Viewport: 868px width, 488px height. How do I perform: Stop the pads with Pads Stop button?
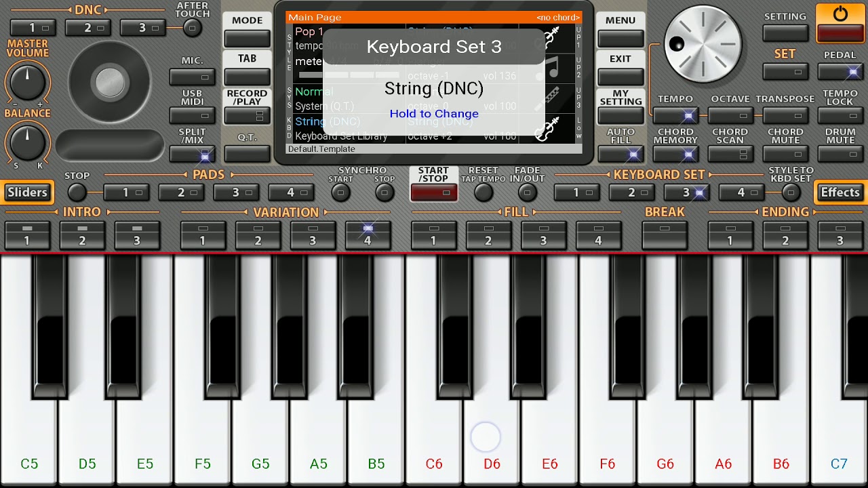77,192
